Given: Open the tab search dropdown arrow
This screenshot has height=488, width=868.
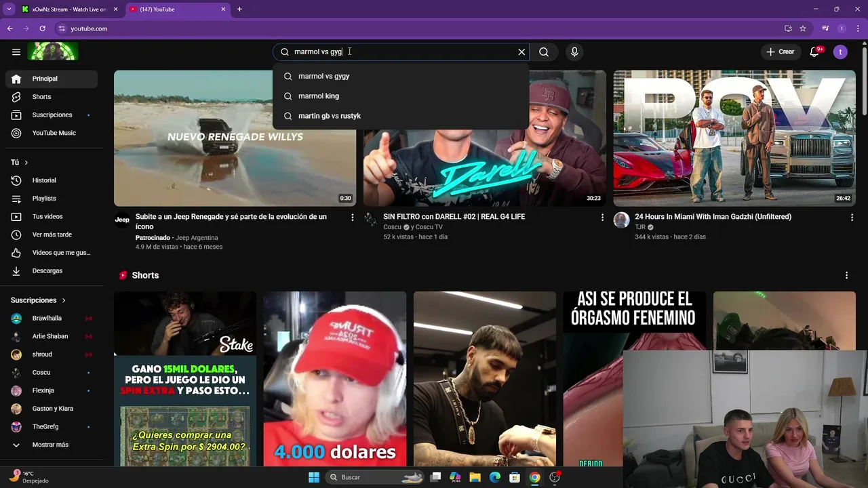Looking at the screenshot, I should (x=9, y=9).
